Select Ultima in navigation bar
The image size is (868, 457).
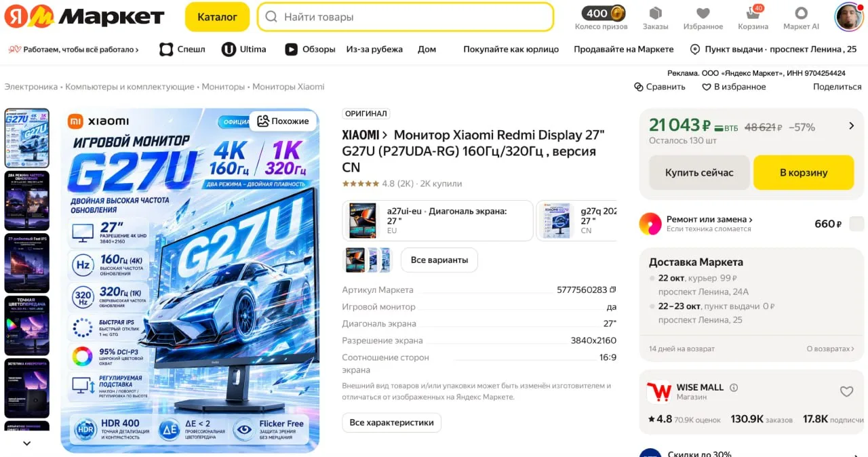pyautogui.click(x=244, y=49)
